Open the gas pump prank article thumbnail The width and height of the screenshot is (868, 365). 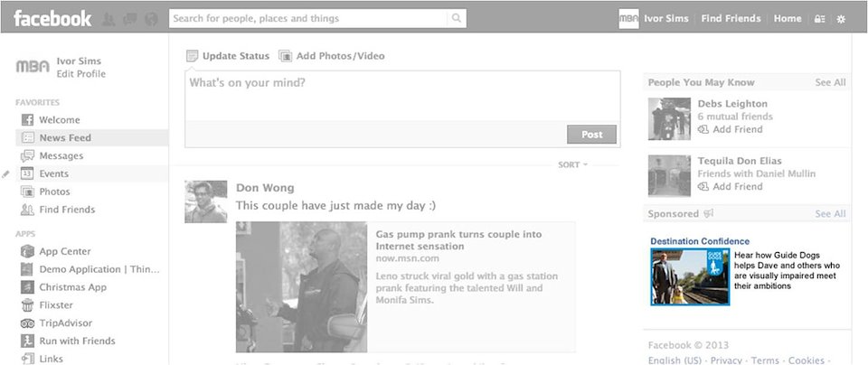pos(301,286)
